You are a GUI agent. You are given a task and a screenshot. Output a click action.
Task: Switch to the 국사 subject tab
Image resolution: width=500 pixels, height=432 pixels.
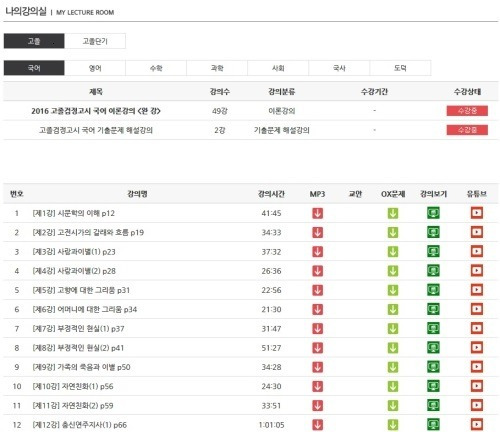339,68
